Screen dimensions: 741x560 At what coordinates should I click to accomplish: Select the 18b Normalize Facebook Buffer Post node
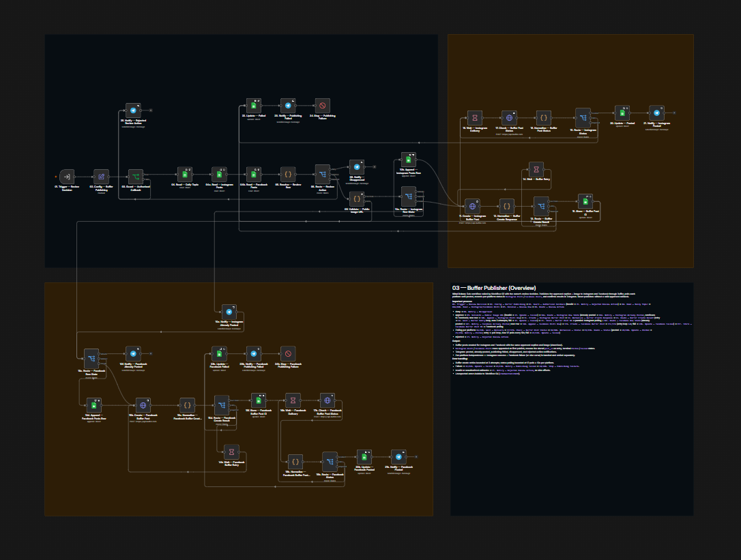pyautogui.click(x=295, y=462)
